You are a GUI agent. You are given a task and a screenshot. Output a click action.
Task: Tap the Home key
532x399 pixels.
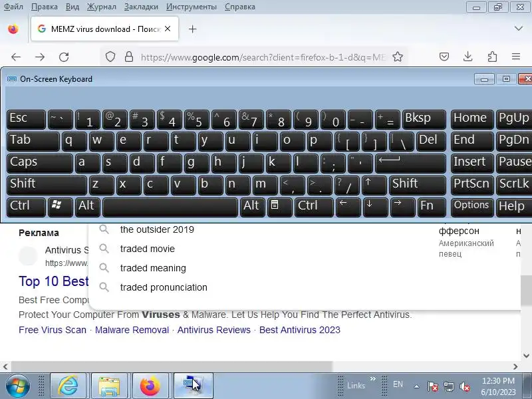pos(472,120)
